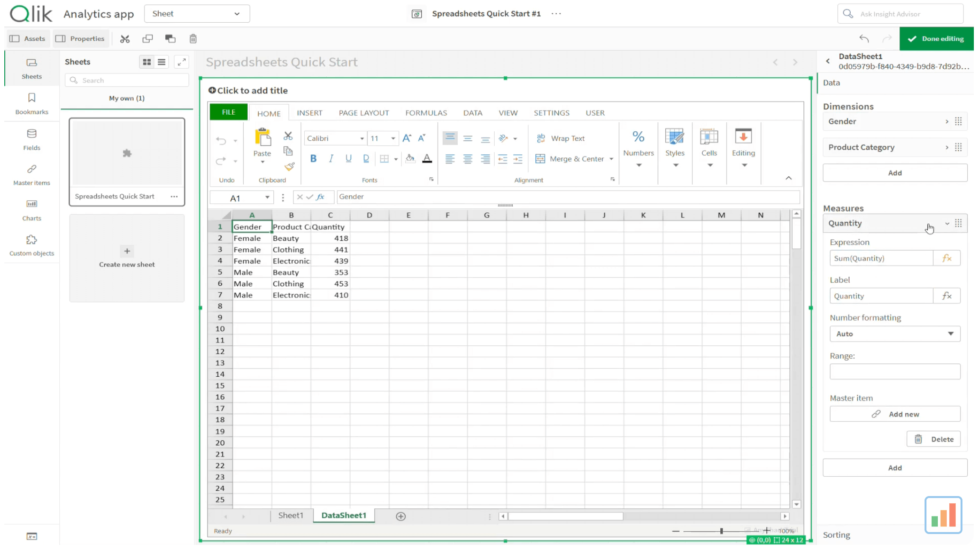This screenshot has height=552, width=980.
Task: Click the zoom slider handle in status bar
Action: [x=721, y=532]
